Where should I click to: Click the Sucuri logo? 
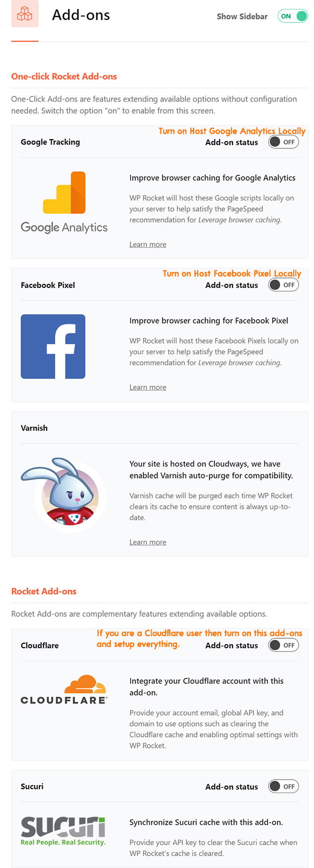click(63, 831)
